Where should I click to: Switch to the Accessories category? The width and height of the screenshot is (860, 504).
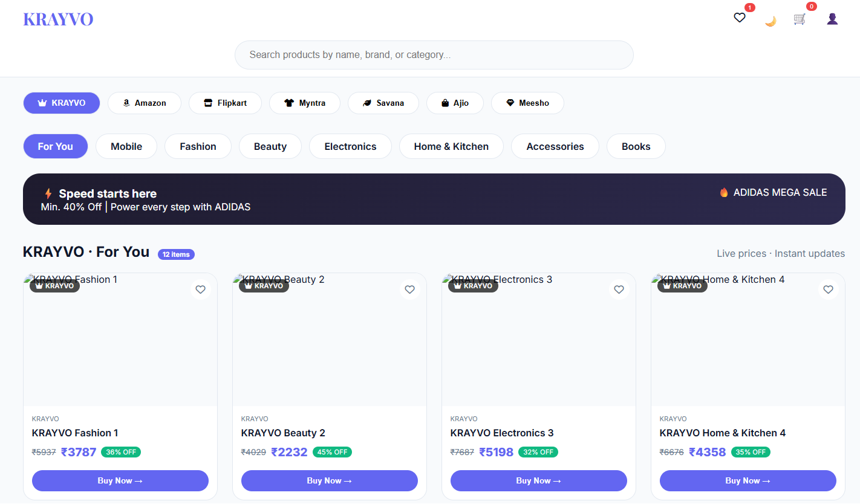pyautogui.click(x=555, y=146)
